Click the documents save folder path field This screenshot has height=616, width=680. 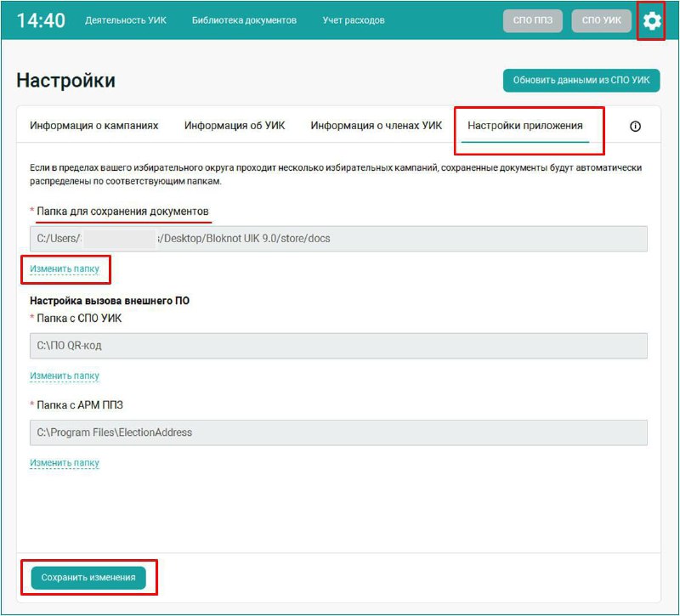point(338,239)
